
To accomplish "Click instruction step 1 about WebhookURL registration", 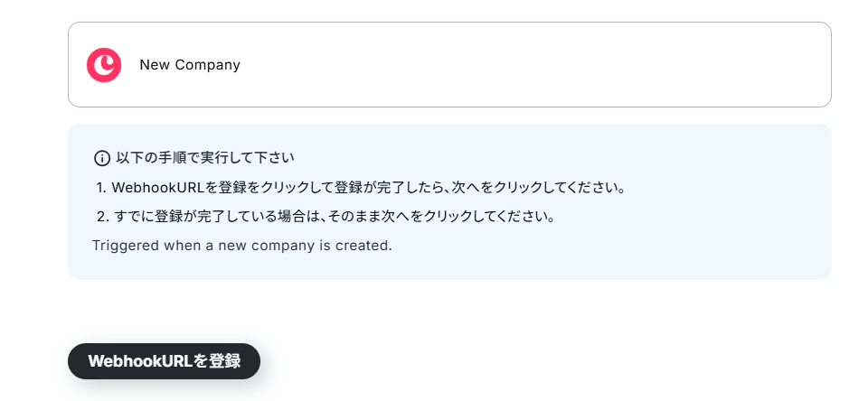I will click(361, 188).
